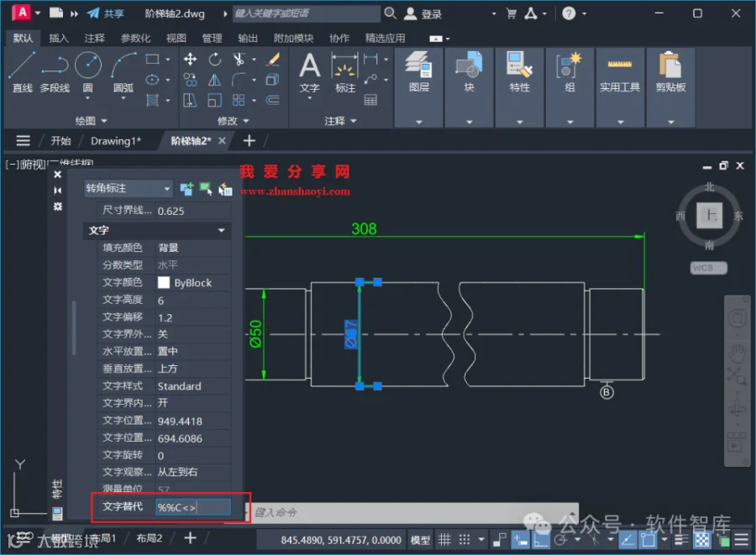
Task: Switch to the 注释 ribbon tab
Action: coord(94,38)
